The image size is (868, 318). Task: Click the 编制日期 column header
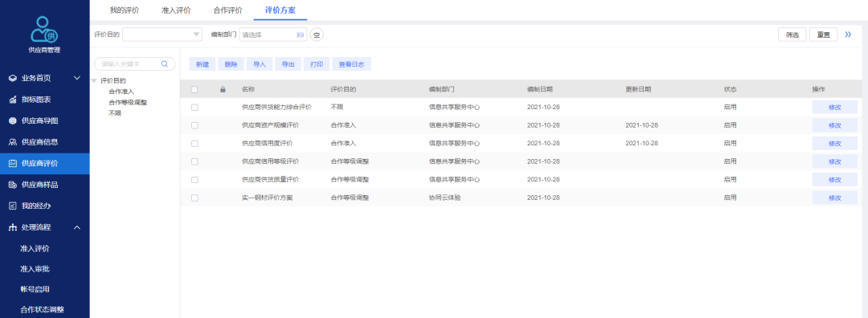[540, 89]
